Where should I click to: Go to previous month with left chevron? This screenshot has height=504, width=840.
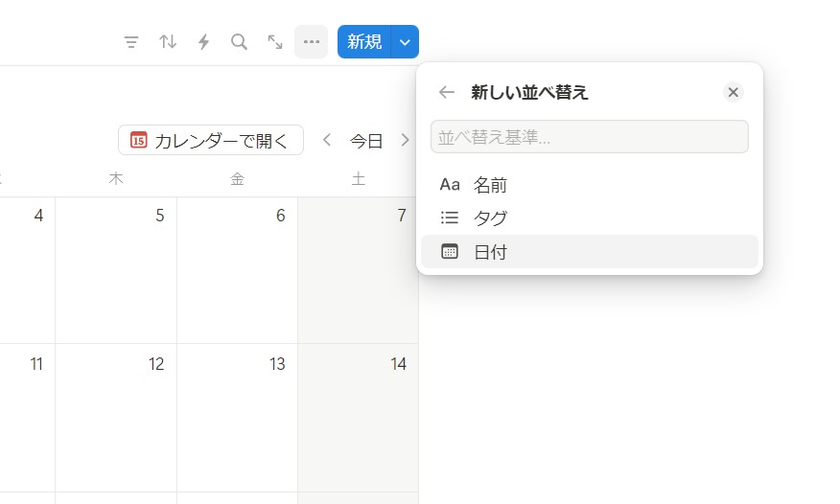(x=327, y=140)
